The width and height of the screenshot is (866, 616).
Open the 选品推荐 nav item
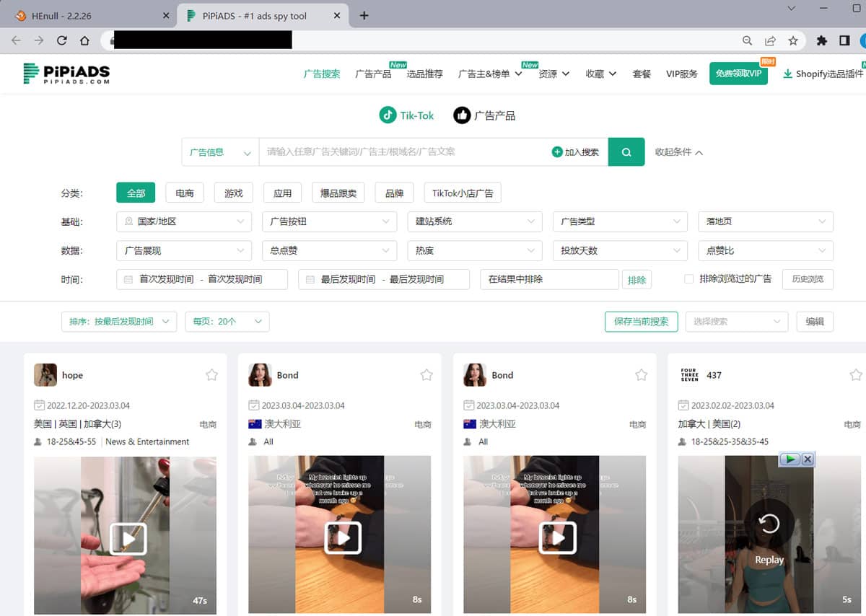coord(425,74)
